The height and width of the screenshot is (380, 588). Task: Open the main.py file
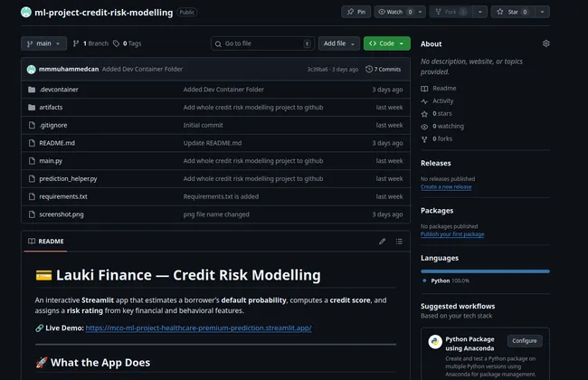tap(51, 160)
